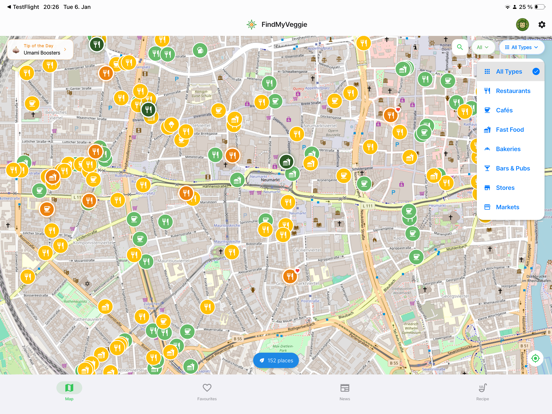Switch to the Favourites tab
The height and width of the screenshot is (414, 552).
(x=207, y=391)
